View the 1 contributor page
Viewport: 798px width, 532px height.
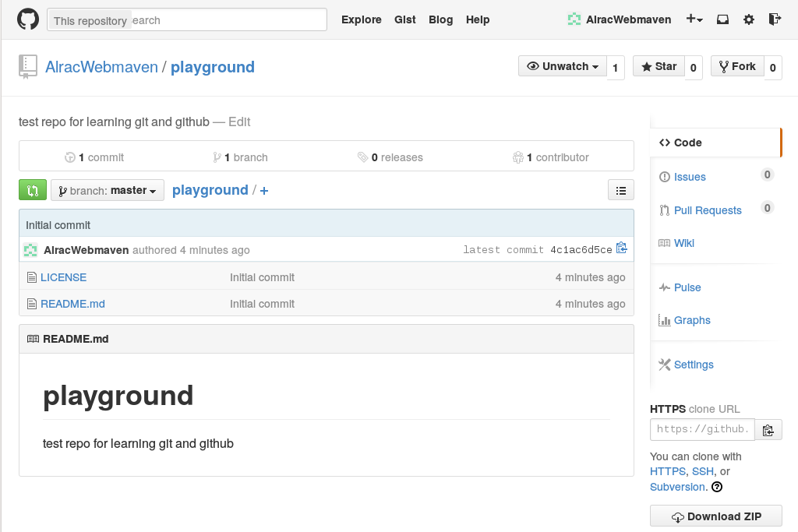point(551,157)
